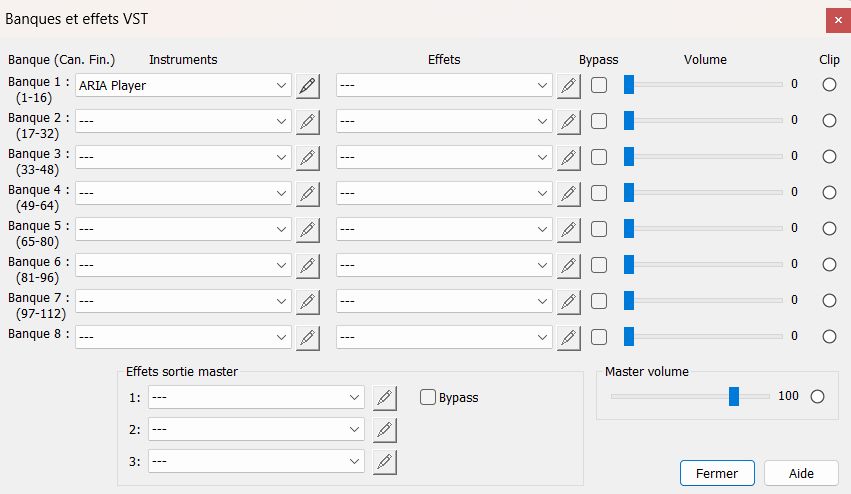Edit the Banque 1 ARIA Player instrument
Image resolution: width=851 pixels, height=494 pixels.
click(308, 86)
